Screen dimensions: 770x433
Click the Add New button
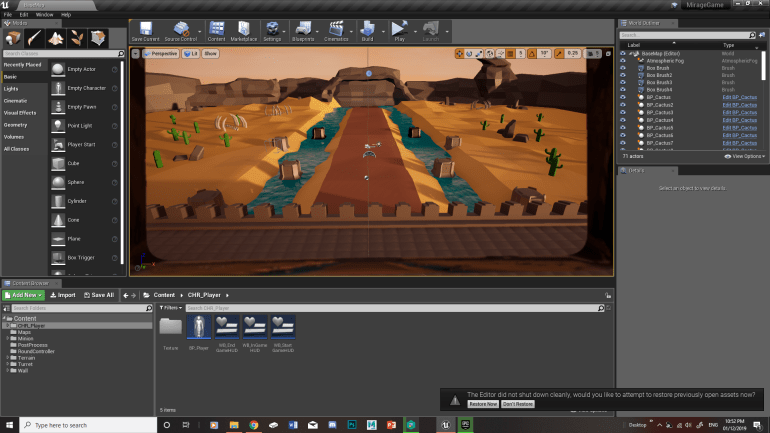click(23, 295)
